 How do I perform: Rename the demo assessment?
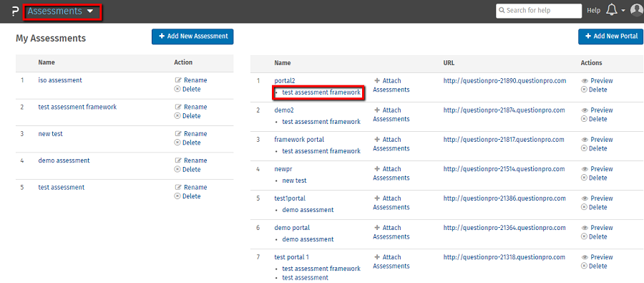191,160
